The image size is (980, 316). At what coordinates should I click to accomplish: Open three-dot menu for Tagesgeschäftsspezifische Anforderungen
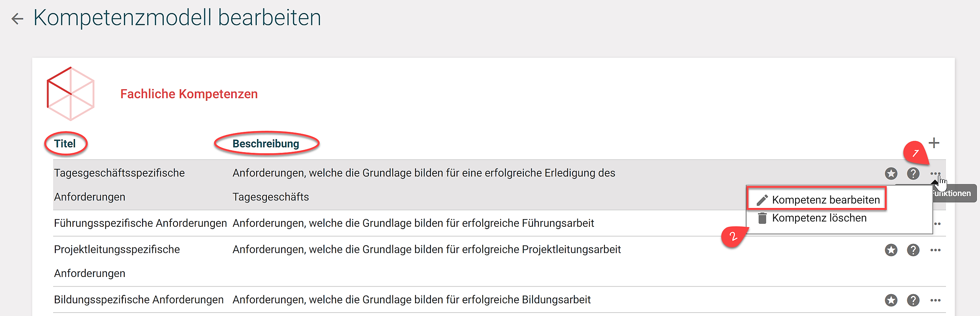click(935, 174)
